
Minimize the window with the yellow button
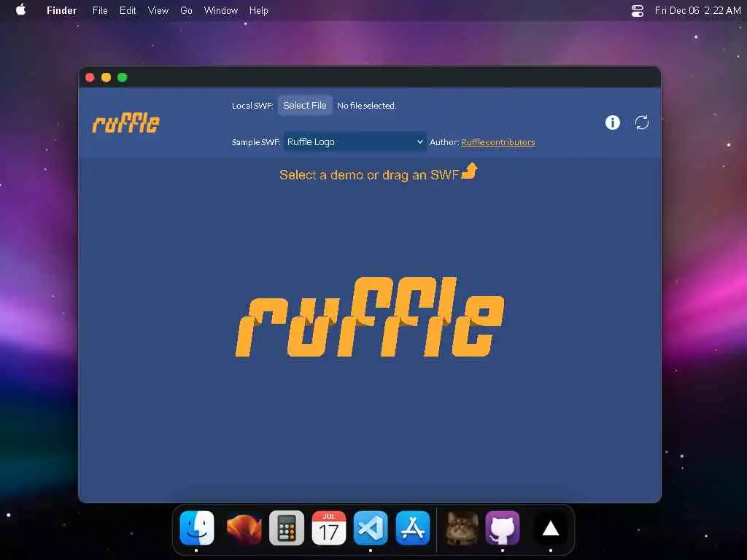(x=107, y=77)
